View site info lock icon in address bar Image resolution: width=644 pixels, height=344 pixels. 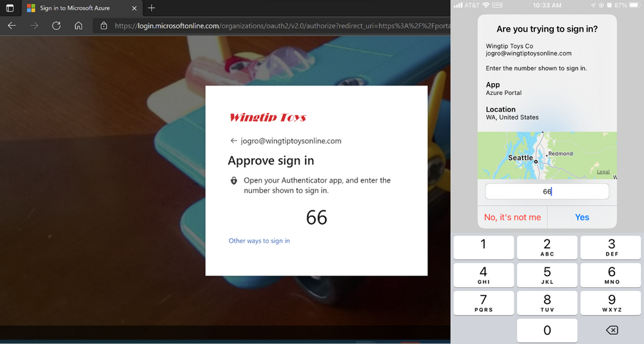104,25
